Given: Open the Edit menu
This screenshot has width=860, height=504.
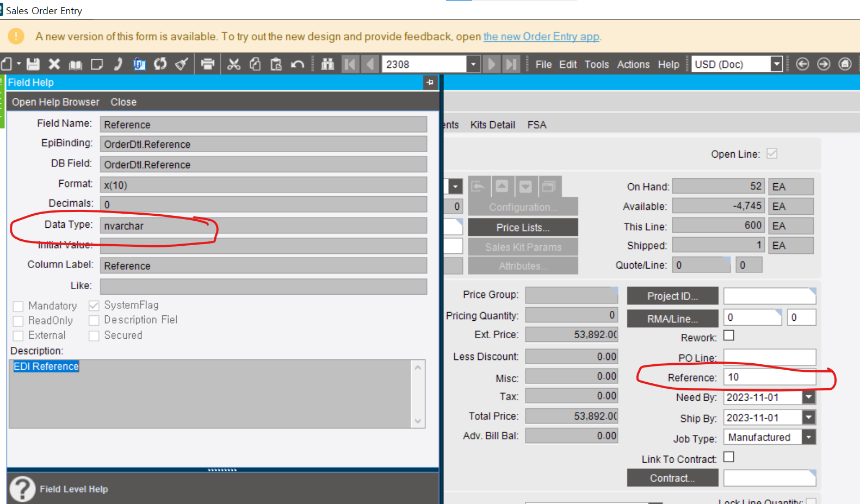Looking at the screenshot, I should pyautogui.click(x=568, y=65).
